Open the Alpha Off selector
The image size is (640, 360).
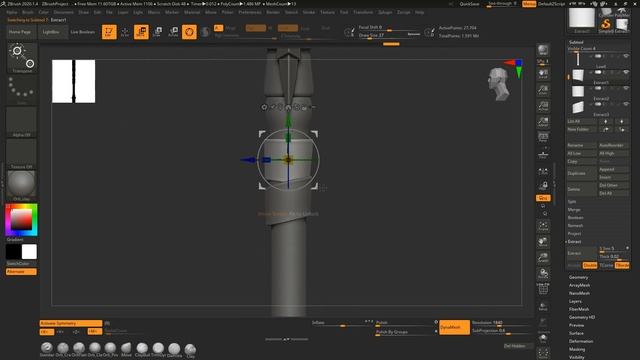(x=22, y=122)
